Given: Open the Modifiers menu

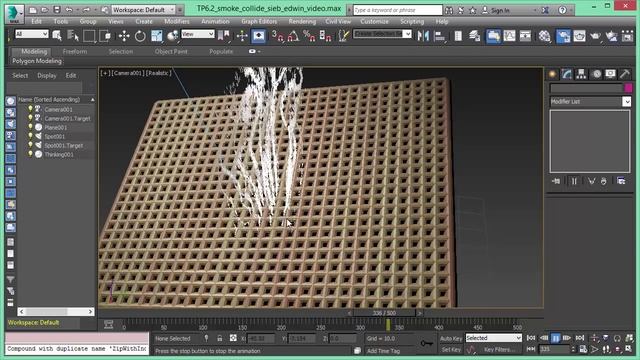Looking at the screenshot, I should 177,21.
